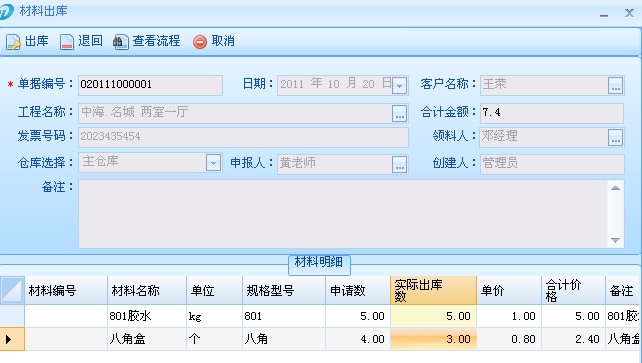
Task: Click the 10 month part of date
Action: click(x=333, y=84)
